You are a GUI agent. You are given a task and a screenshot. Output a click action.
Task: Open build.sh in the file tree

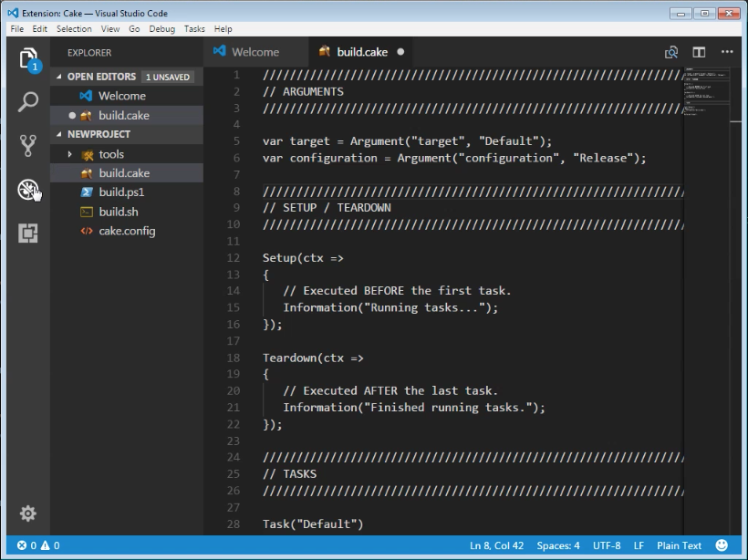(x=127, y=212)
